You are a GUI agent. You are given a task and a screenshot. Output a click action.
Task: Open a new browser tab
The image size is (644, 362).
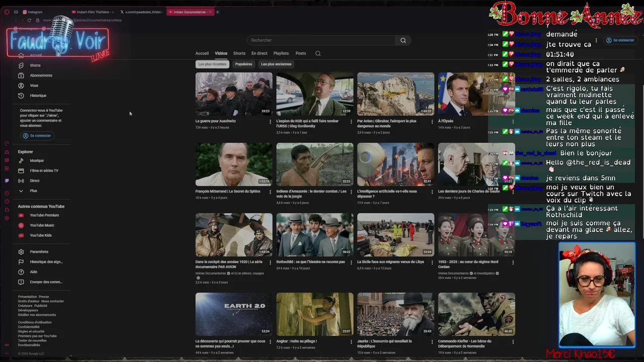click(x=217, y=12)
